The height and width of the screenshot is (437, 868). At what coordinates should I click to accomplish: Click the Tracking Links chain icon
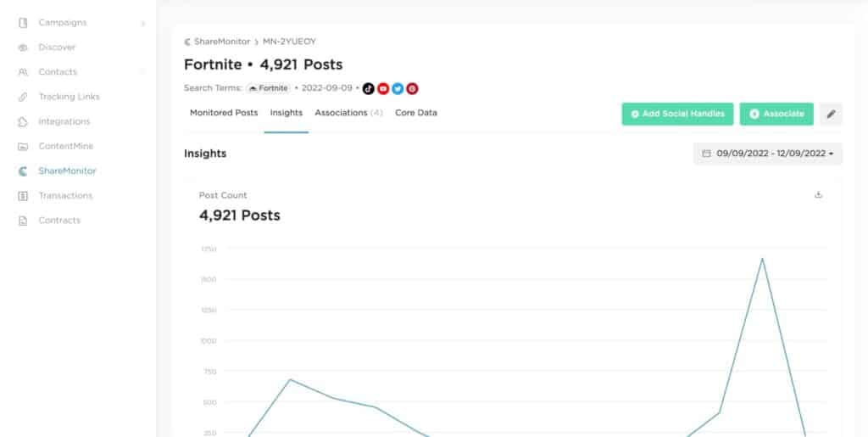[23, 97]
